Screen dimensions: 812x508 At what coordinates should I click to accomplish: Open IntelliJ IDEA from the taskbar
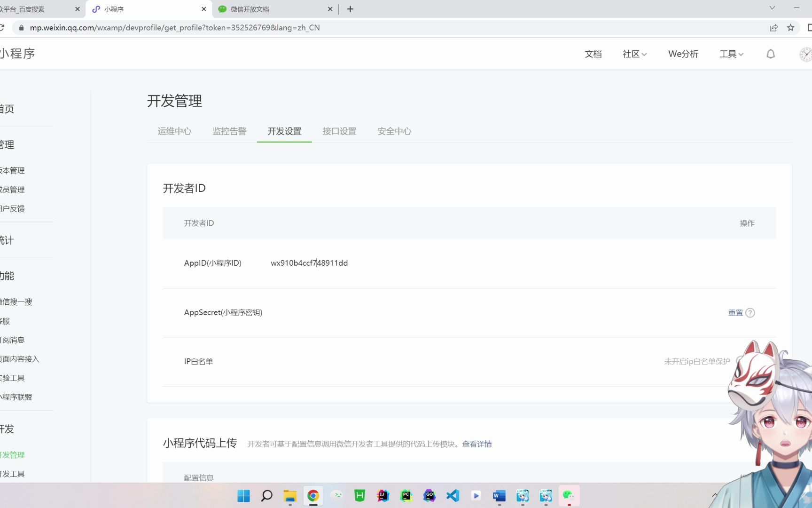pos(383,495)
